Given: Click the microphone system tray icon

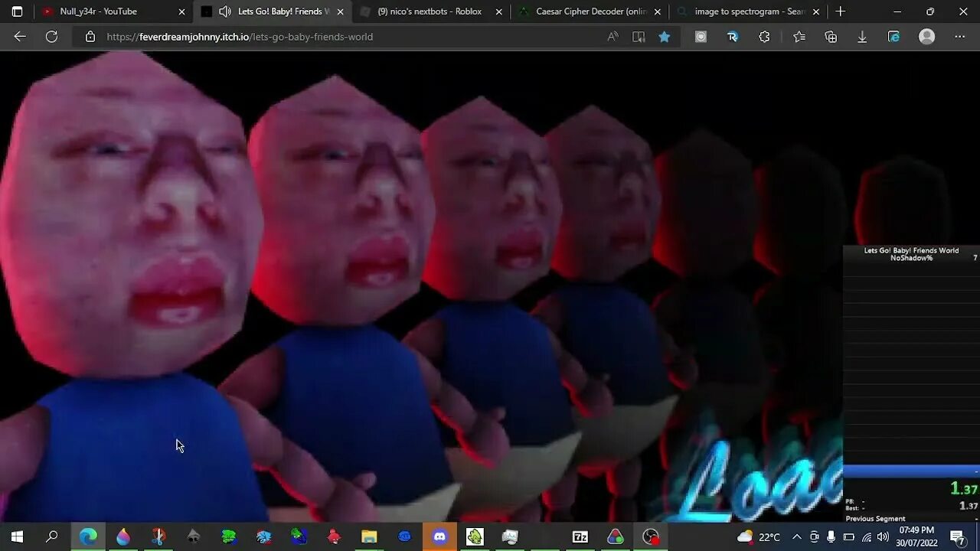Looking at the screenshot, I should pos(831,536).
